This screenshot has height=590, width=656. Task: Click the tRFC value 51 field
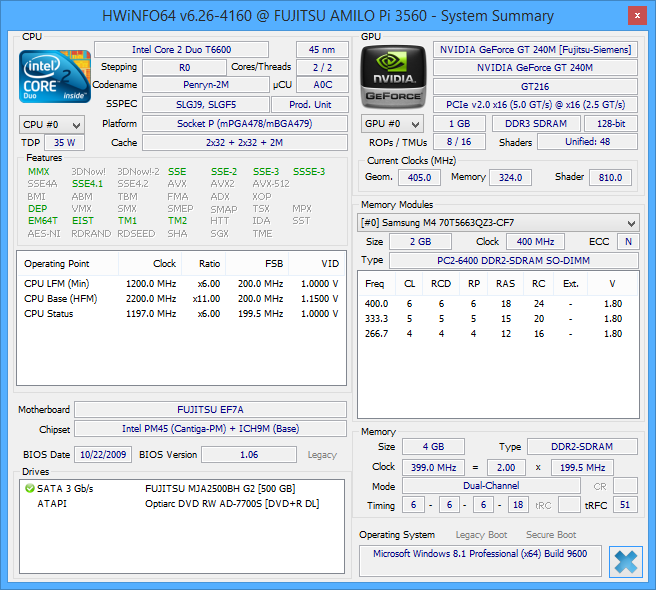[x=625, y=505]
